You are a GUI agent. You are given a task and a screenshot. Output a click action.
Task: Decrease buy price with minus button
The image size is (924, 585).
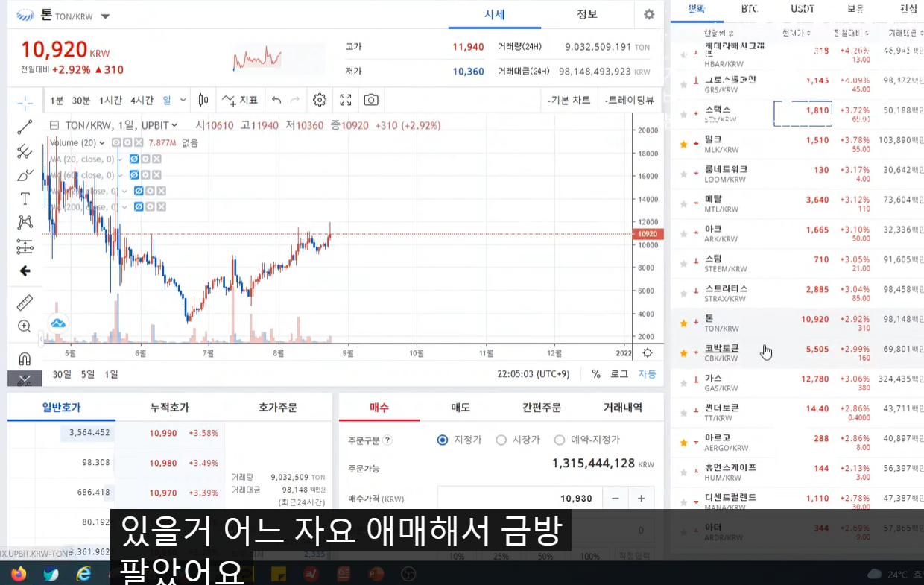(x=615, y=499)
